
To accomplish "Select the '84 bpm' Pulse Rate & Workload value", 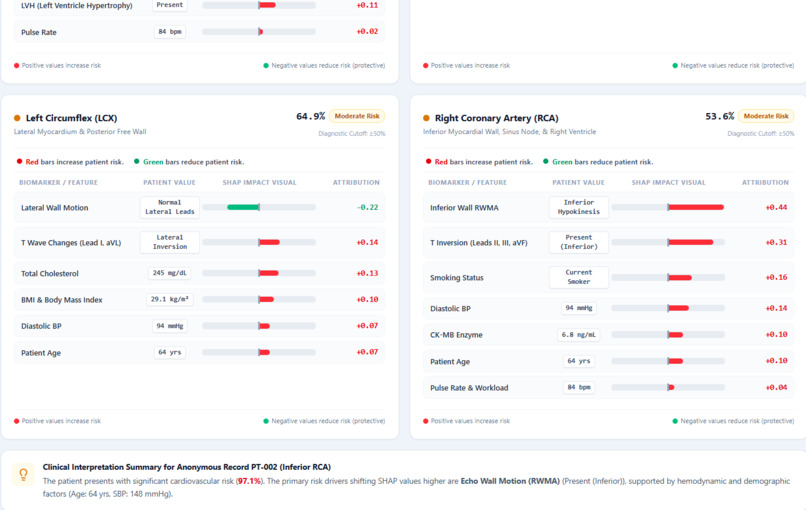I will (579, 387).
